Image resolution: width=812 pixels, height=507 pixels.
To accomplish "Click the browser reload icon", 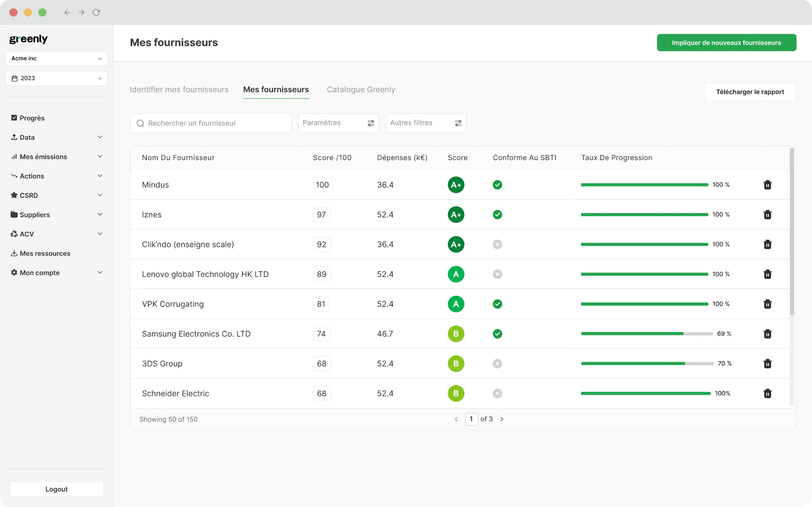I will [96, 12].
